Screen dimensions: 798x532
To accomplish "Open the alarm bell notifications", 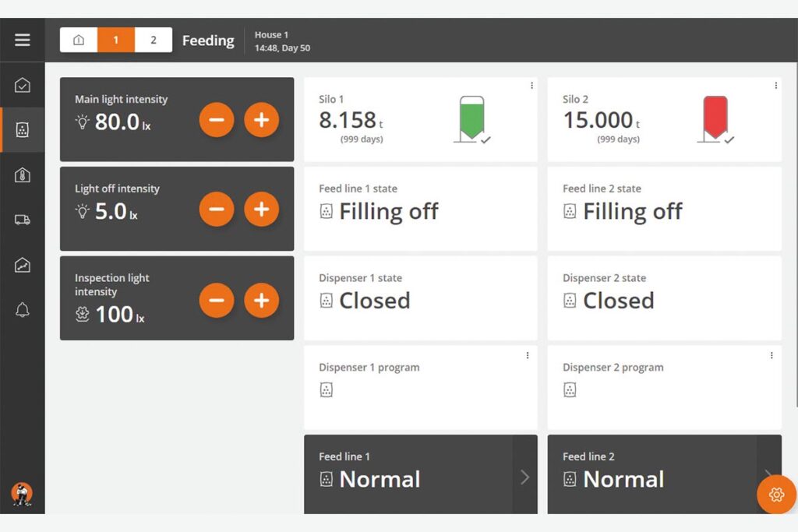I will [23, 311].
